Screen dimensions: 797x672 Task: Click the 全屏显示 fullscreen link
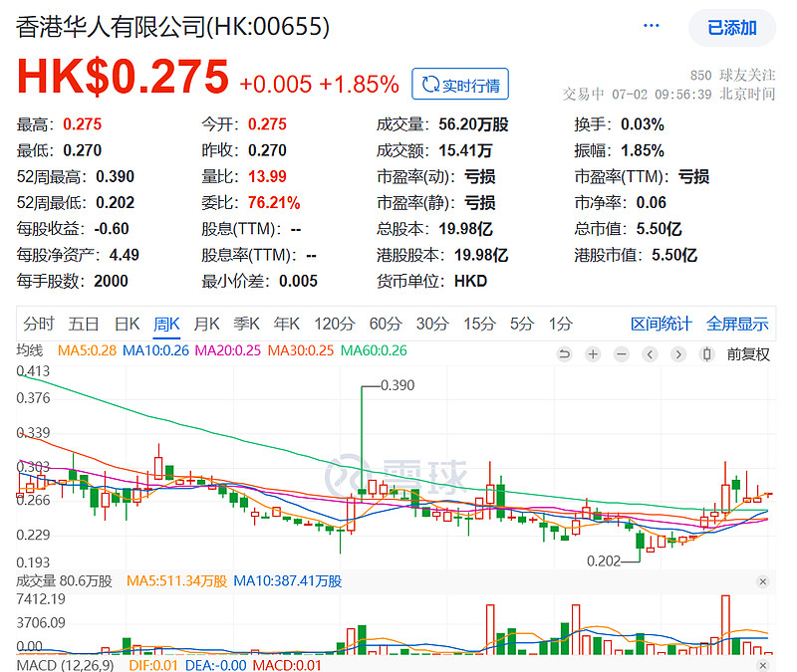737,324
